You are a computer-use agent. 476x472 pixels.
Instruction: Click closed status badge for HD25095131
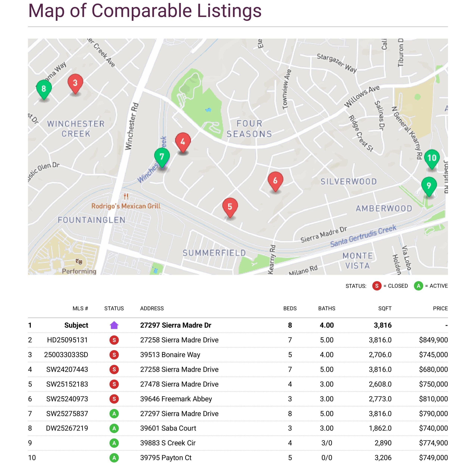(x=114, y=340)
